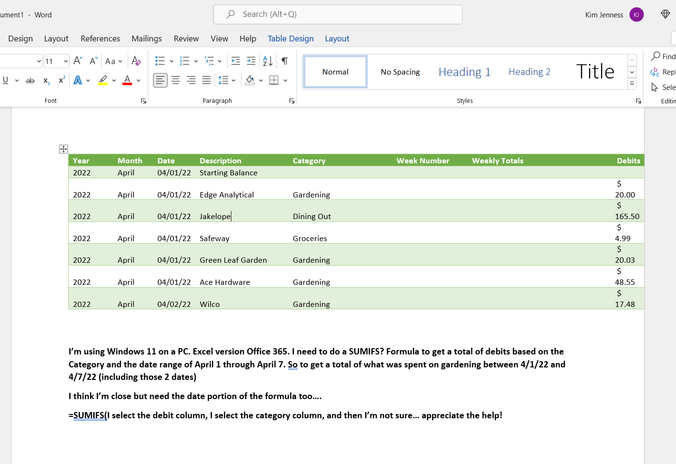Apply red font color
This screenshot has width=676, height=464.
point(127,80)
